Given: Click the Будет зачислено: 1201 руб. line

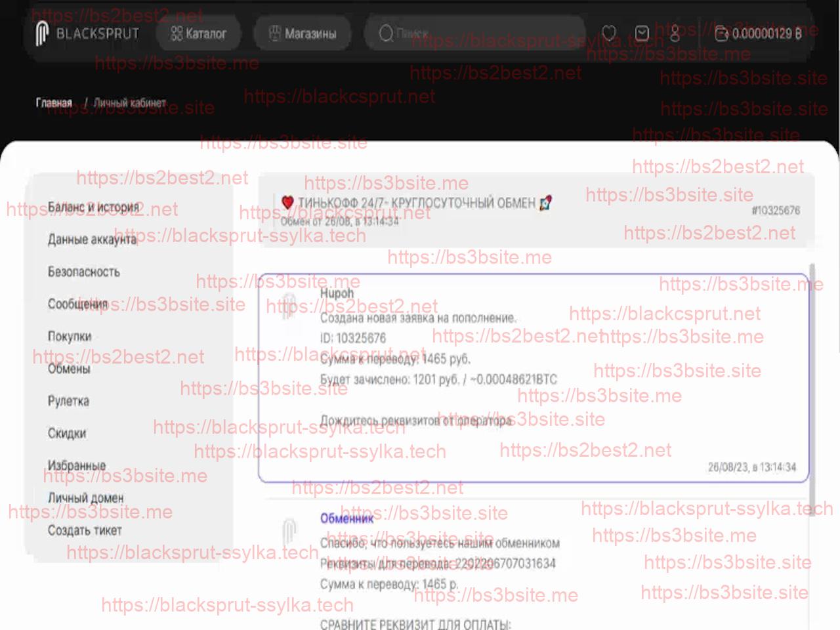Looking at the screenshot, I should coord(438,379).
